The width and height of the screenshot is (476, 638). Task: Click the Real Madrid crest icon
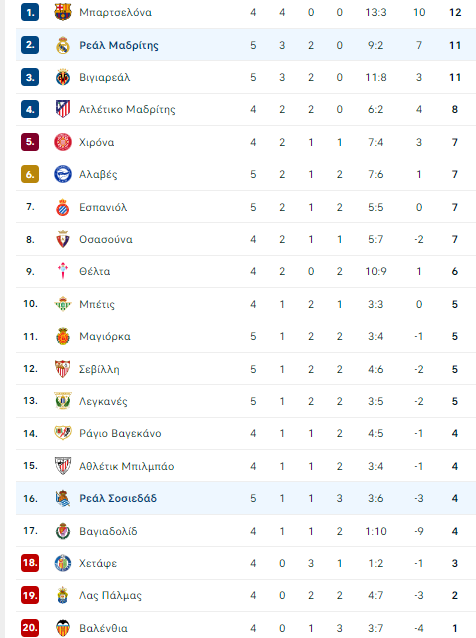point(63,45)
